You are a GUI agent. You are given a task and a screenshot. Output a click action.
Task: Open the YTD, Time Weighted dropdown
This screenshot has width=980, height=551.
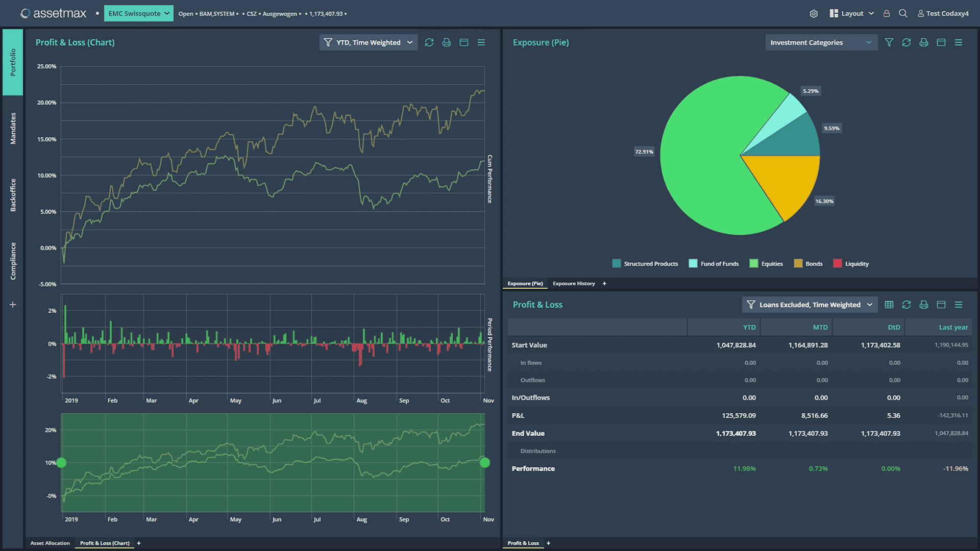(x=368, y=42)
